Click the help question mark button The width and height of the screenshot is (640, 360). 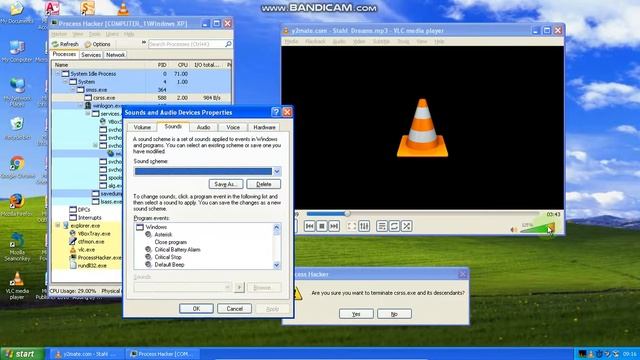pos(276,112)
